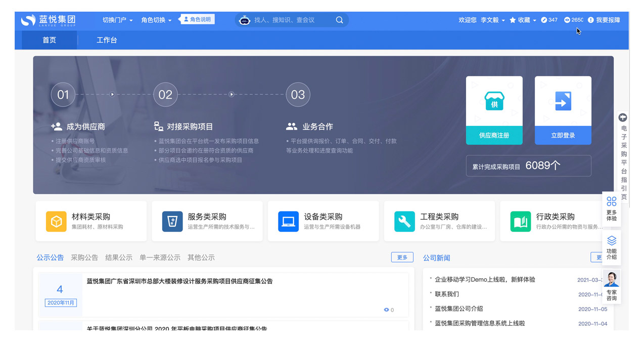Screen dimensions: 644x342
Task: Open the 服务类采购 bucket icon
Action: click(x=172, y=222)
